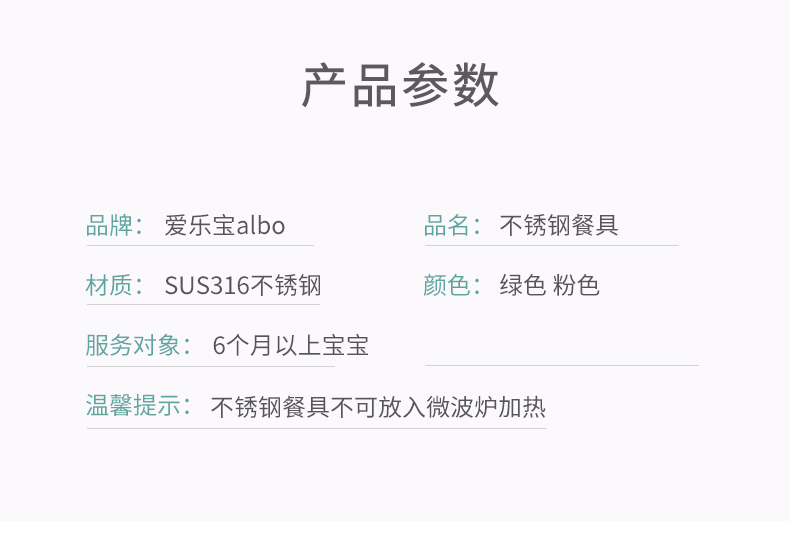Click underline beneath 不锈钢餐具 product name
790x536 pixels.
(x=552, y=246)
